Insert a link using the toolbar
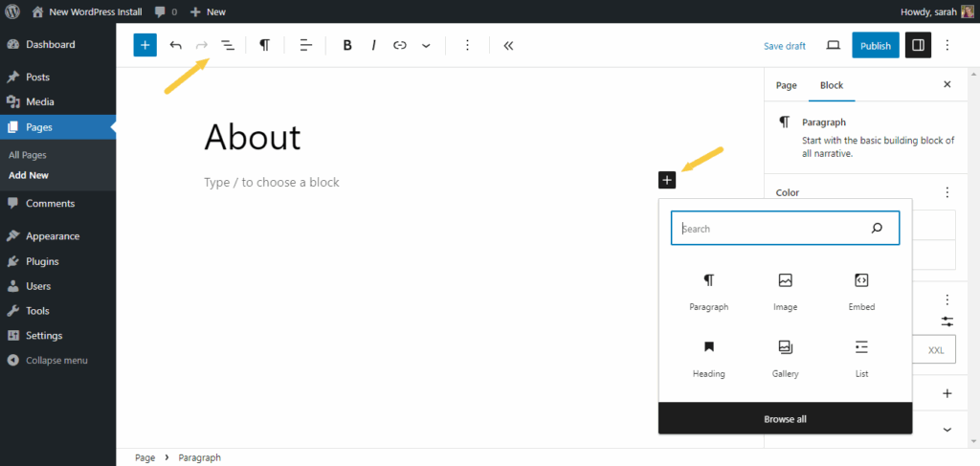 pos(400,45)
